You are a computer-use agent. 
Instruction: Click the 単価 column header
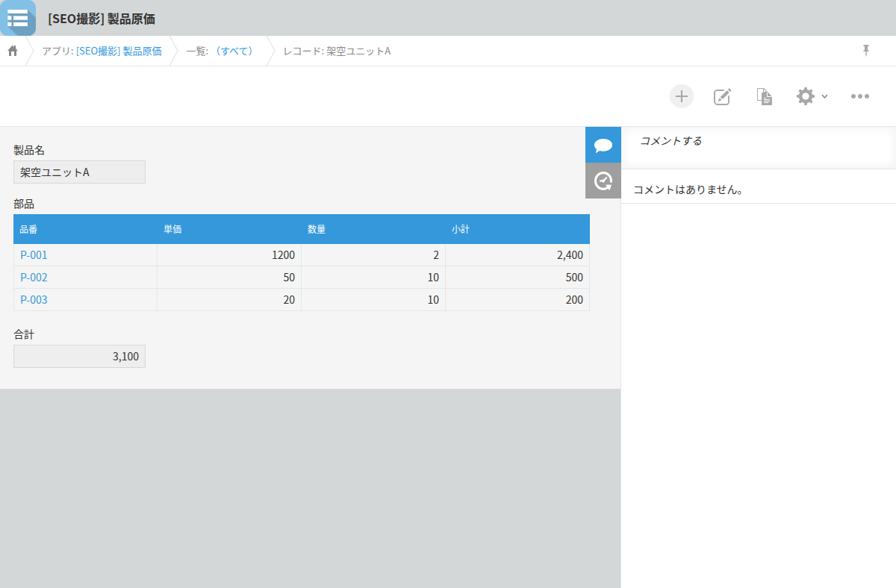(229, 229)
